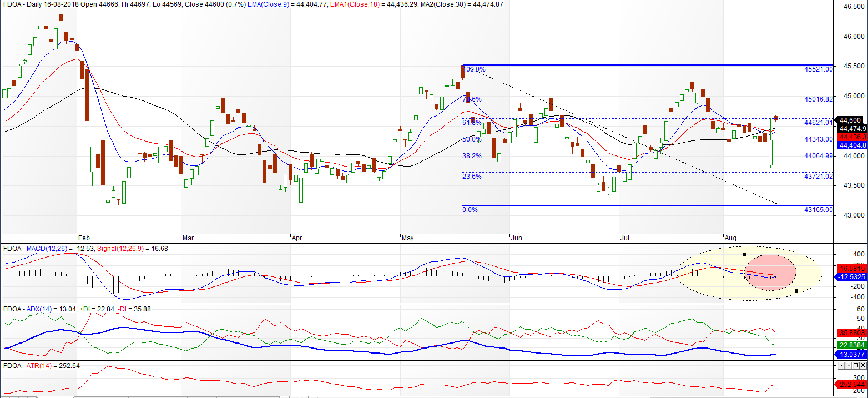Click the Aug date axis label
This screenshot has width=868, height=398.
pyautogui.click(x=730, y=238)
